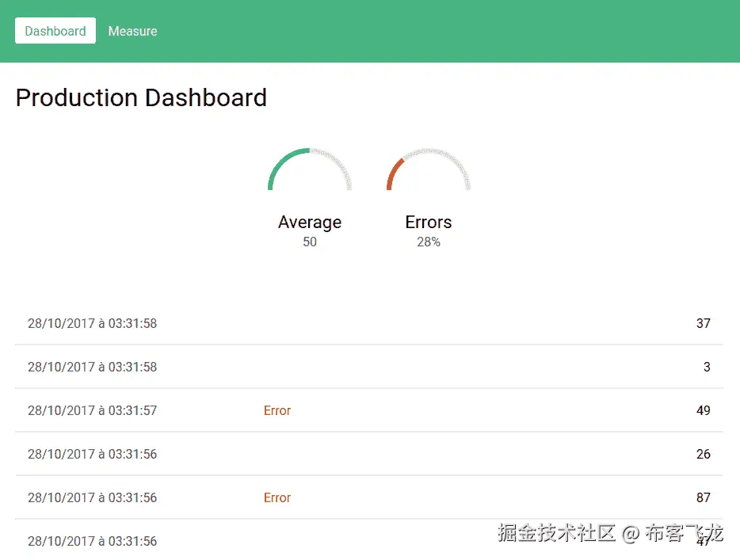The width and height of the screenshot is (740, 560).
Task: Click the Errors value 28%
Action: pyautogui.click(x=429, y=242)
